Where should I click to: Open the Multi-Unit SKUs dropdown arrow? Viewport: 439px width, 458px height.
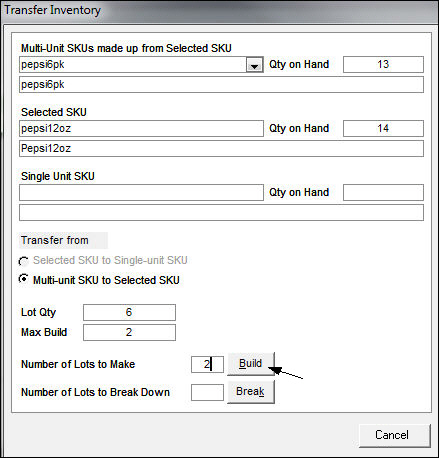pos(254,65)
